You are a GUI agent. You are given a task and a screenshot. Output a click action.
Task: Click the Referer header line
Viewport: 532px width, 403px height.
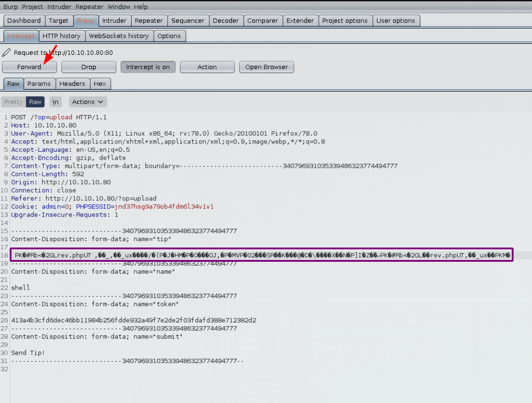coord(84,199)
